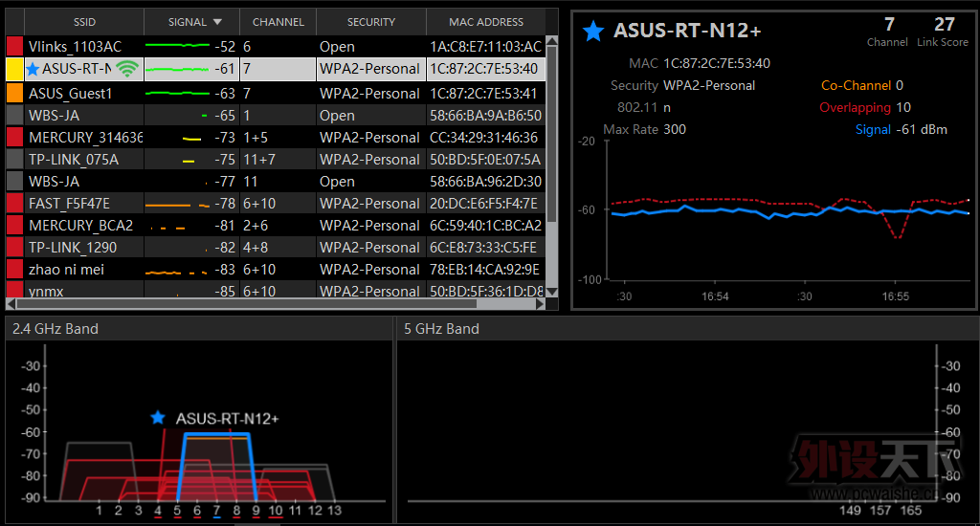Click channel 165 on the 5 GHz axis

click(911, 511)
